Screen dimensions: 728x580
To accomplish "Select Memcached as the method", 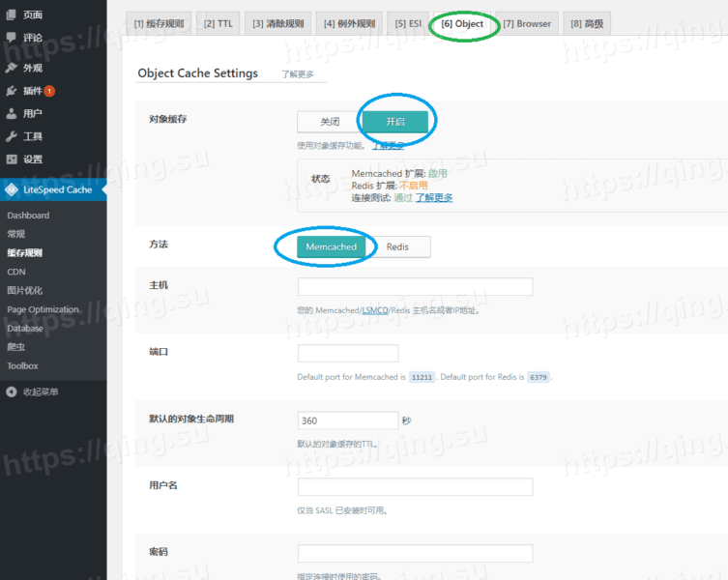I will (x=331, y=246).
